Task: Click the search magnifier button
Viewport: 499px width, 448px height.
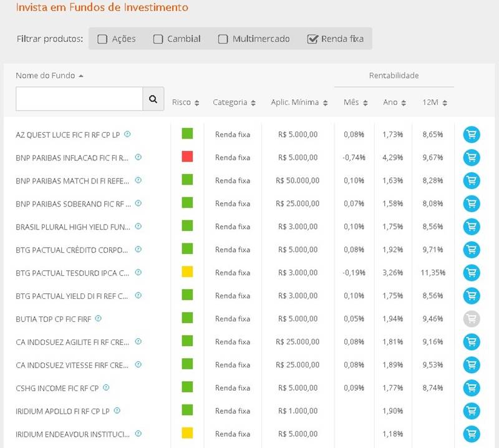Action: point(153,99)
